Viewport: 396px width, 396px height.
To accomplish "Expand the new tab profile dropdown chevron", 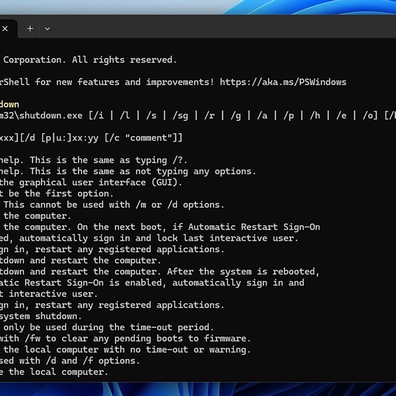I will (x=47, y=29).
